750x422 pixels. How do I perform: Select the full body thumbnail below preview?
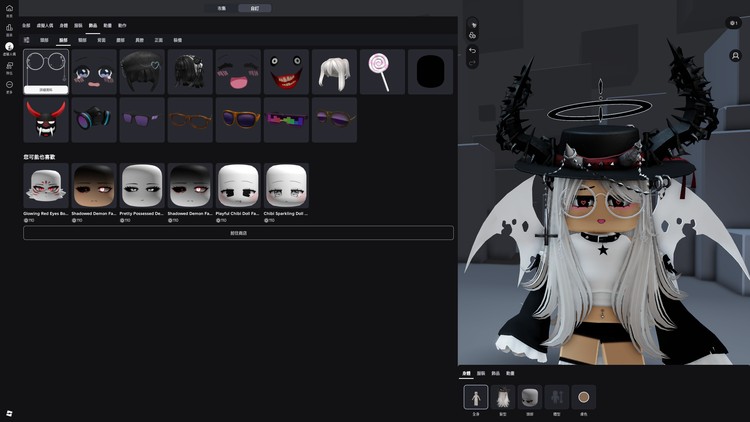(x=476, y=397)
